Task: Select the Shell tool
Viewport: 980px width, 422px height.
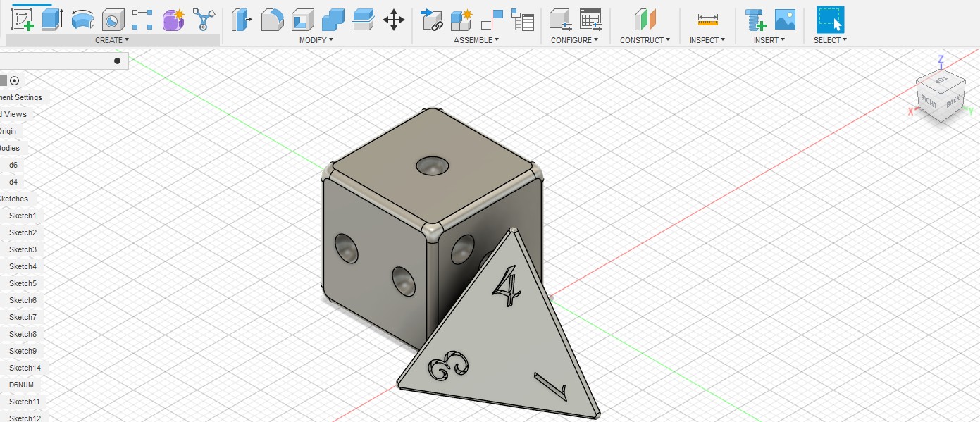Action: click(303, 20)
